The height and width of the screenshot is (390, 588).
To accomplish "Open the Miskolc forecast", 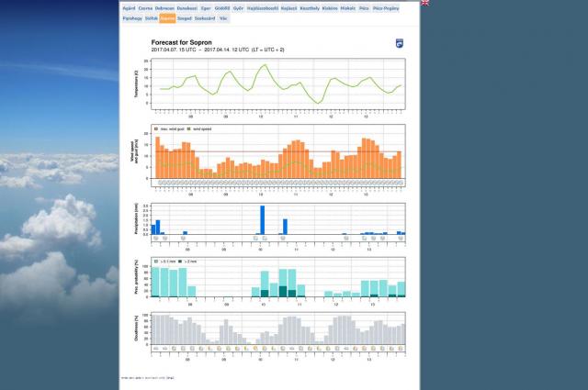I will click(348, 8).
